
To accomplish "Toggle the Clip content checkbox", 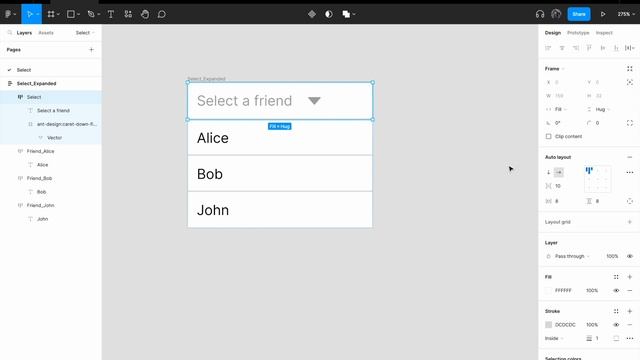I will pyautogui.click(x=549, y=136).
